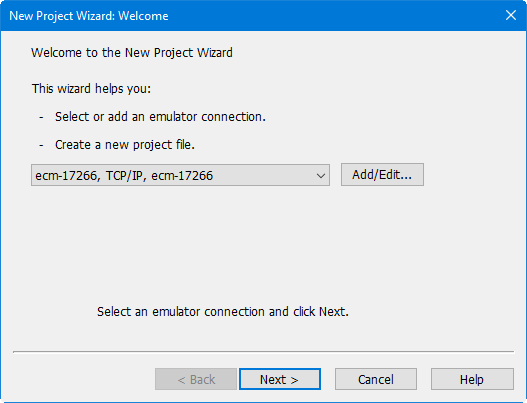Expand the emulator connection dropdown arrow
Image resolution: width=527 pixels, height=403 pixels.
click(x=321, y=175)
